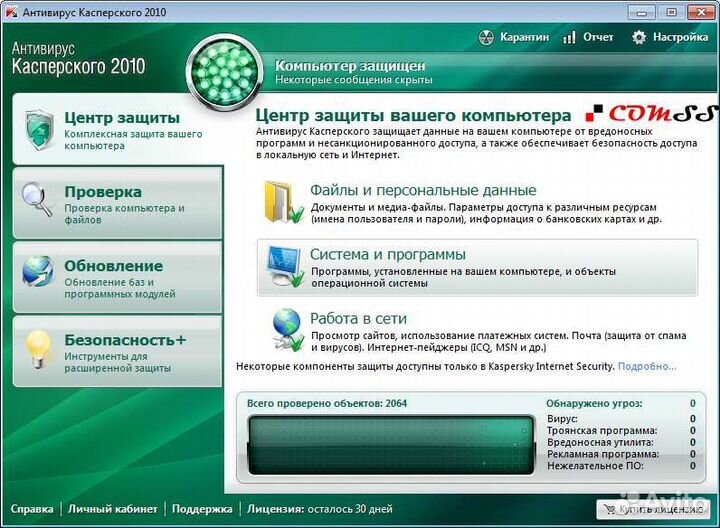Image resolution: width=720 pixels, height=528 pixels.
Task: Click the Отчет bar chart icon
Action: click(x=569, y=37)
